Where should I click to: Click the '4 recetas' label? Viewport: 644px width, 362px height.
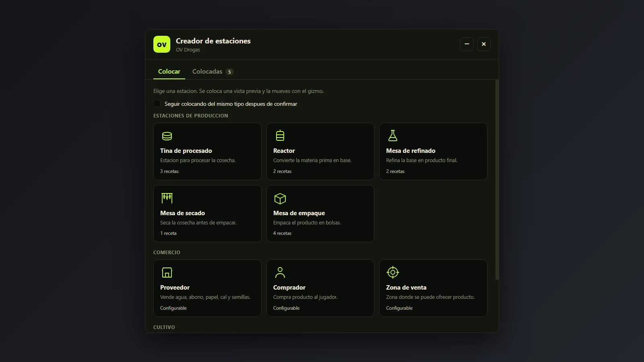coord(282,233)
